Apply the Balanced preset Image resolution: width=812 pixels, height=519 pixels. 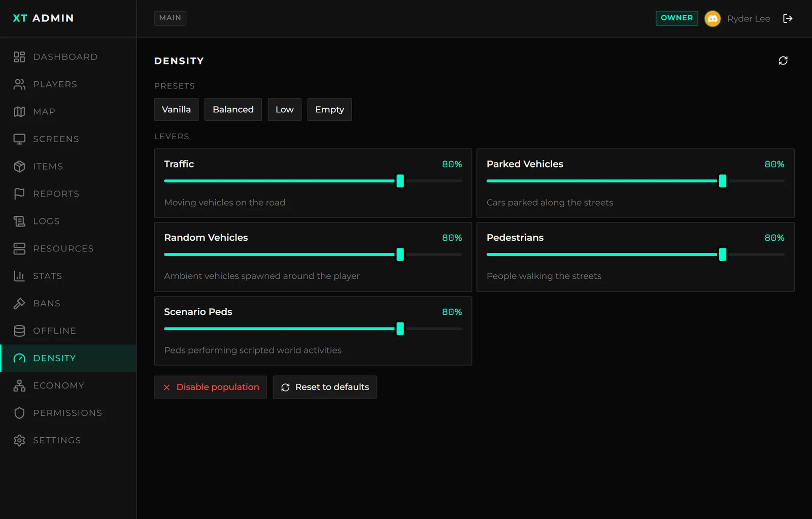click(x=233, y=110)
